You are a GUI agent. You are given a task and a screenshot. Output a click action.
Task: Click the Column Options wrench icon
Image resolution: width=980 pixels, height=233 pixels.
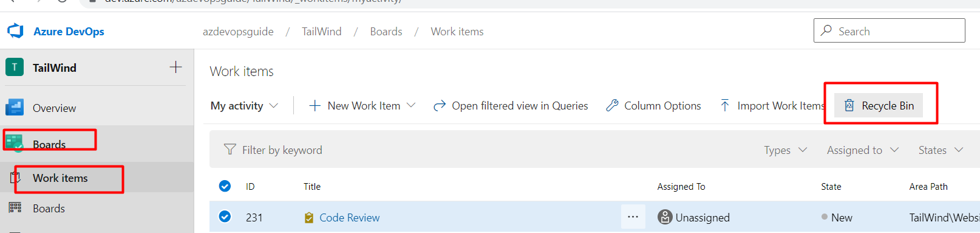pos(612,105)
